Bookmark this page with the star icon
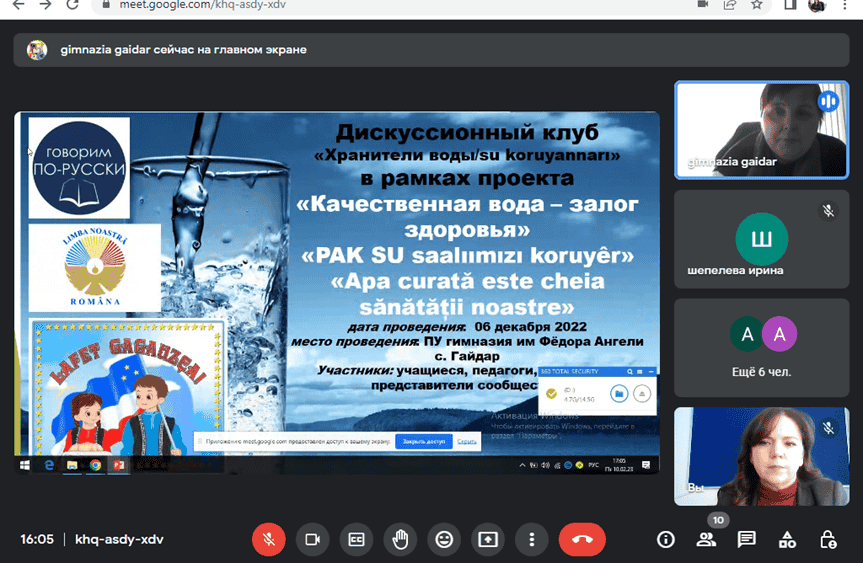 [x=759, y=4]
